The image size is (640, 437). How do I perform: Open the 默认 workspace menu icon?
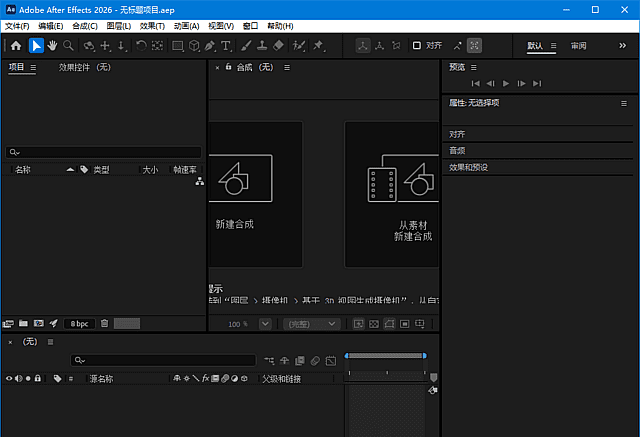click(x=553, y=46)
